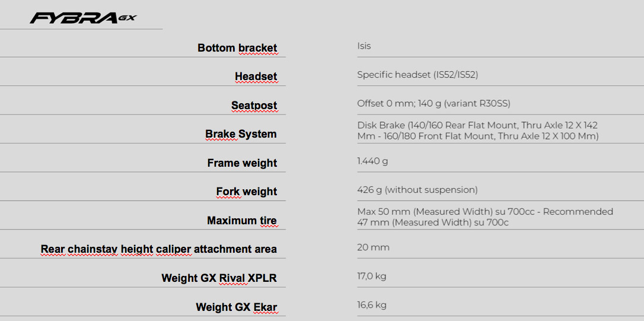Select the Bottom bracket label
Image resolution: width=644 pixels, height=321 pixels.
[x=237, y=47]
